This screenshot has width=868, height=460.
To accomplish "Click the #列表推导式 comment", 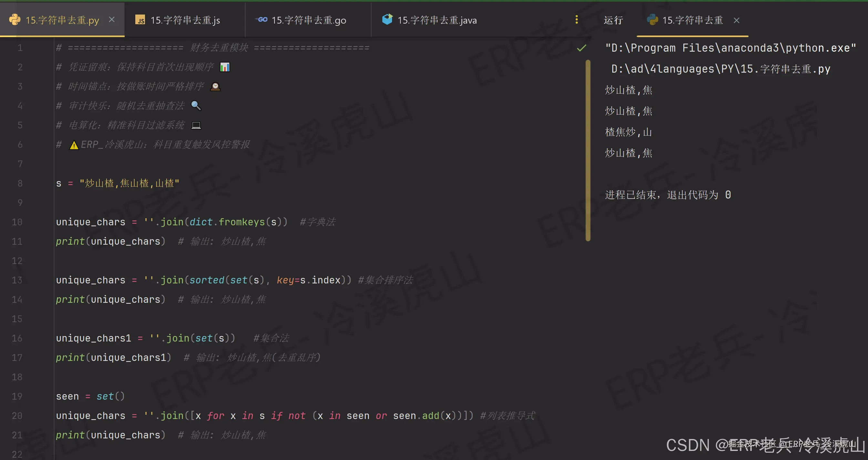I will pos(507,416).
